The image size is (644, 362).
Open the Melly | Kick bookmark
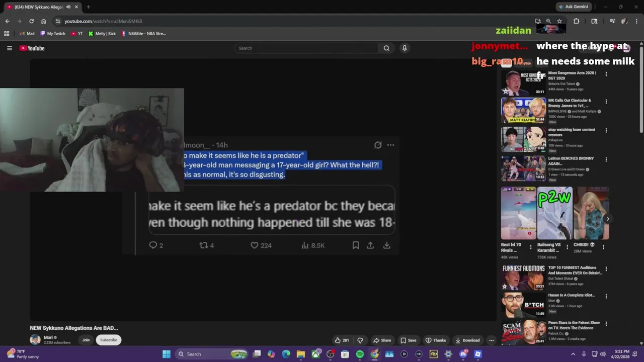[x=102, y=34]
